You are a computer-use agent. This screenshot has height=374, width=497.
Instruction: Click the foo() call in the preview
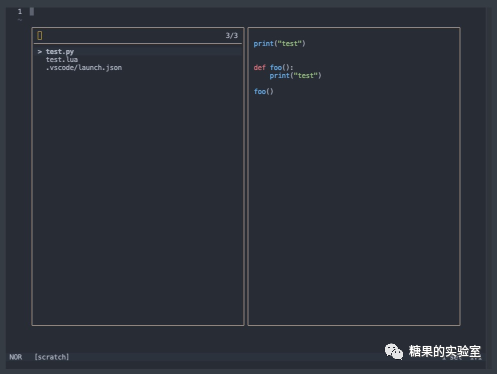coord(263,92)
